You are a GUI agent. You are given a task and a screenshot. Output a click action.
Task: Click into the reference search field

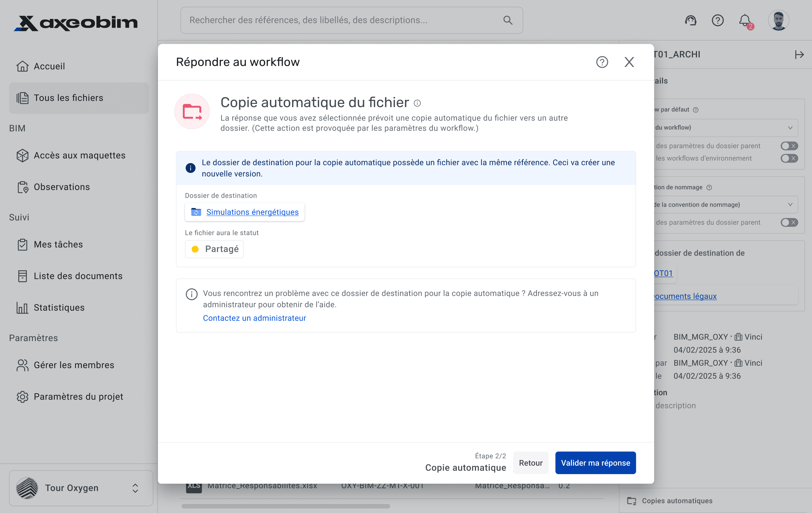coord(337,20)
